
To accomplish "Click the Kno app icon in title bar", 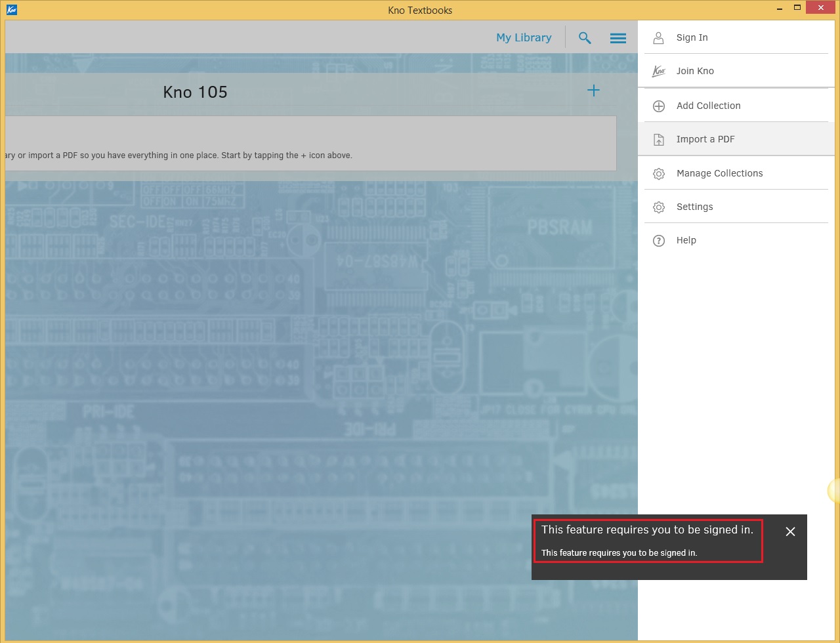I will pyautogui.click(x=11, y=10).
